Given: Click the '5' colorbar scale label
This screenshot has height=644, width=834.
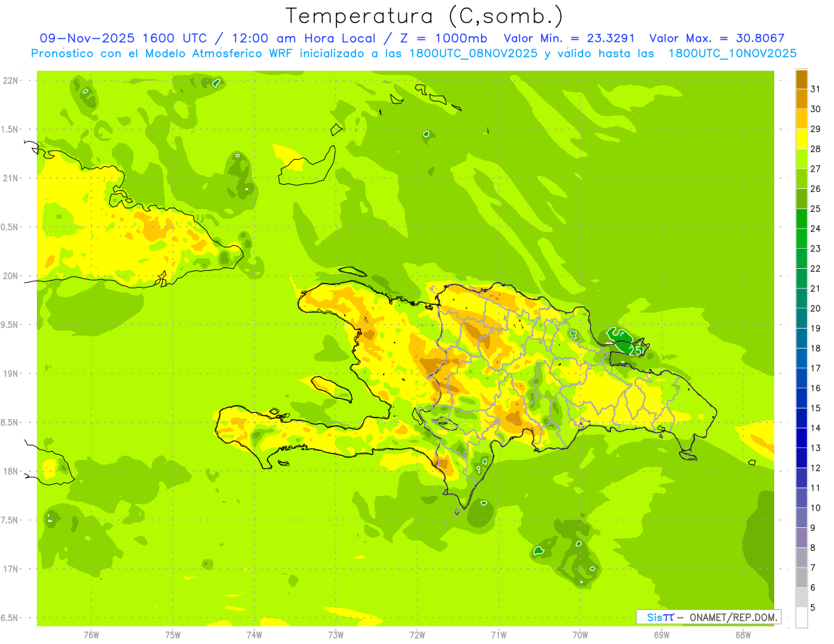Looking at the screenshot, I should pyautogui.click(x=813, y=608).
